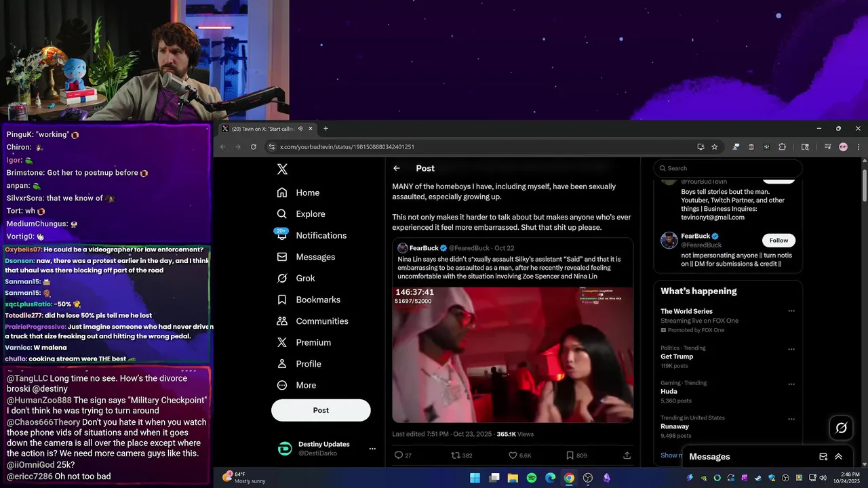Open the More menu in sidebar
The height and width of the screenshot is (488, 868).
[x=296, y=385]
